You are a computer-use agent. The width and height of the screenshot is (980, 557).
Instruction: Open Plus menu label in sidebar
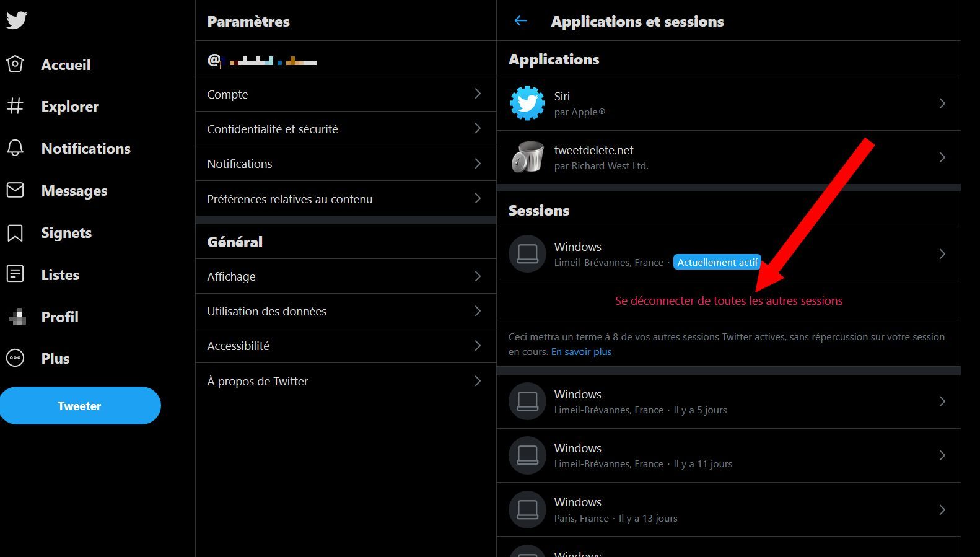click(55, 359)
